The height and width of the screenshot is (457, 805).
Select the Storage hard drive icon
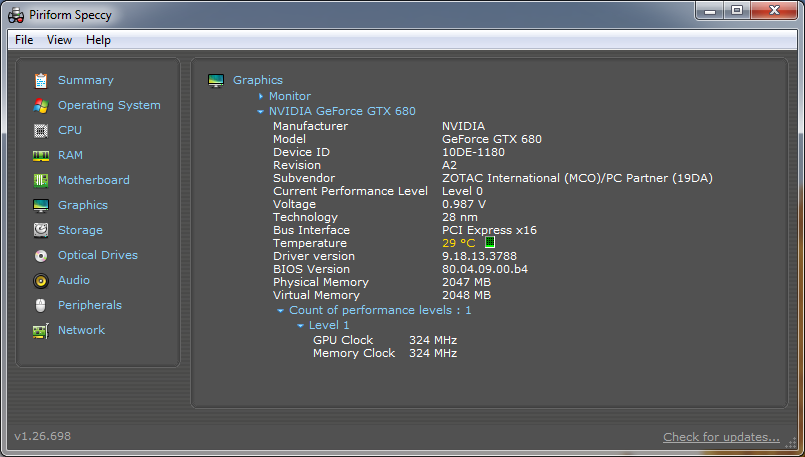(41, 230)
